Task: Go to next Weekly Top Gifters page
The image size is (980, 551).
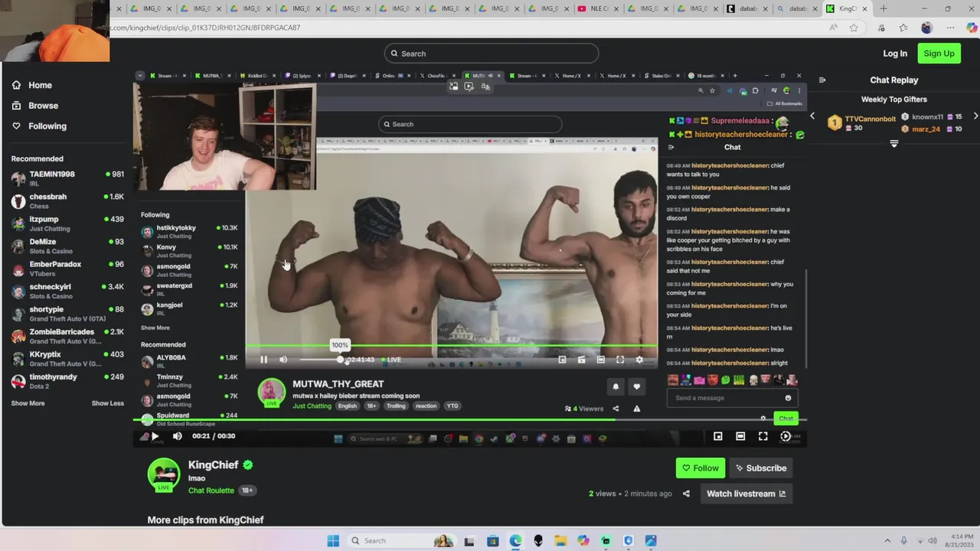Action: pos(975,116)
